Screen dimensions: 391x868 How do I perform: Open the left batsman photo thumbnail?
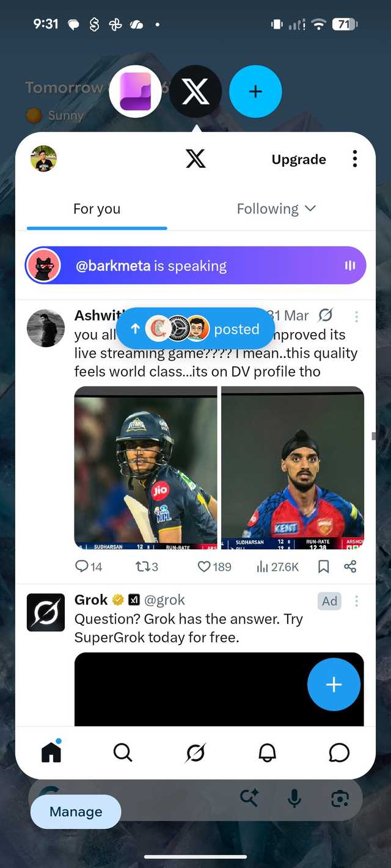coord(145,467)
